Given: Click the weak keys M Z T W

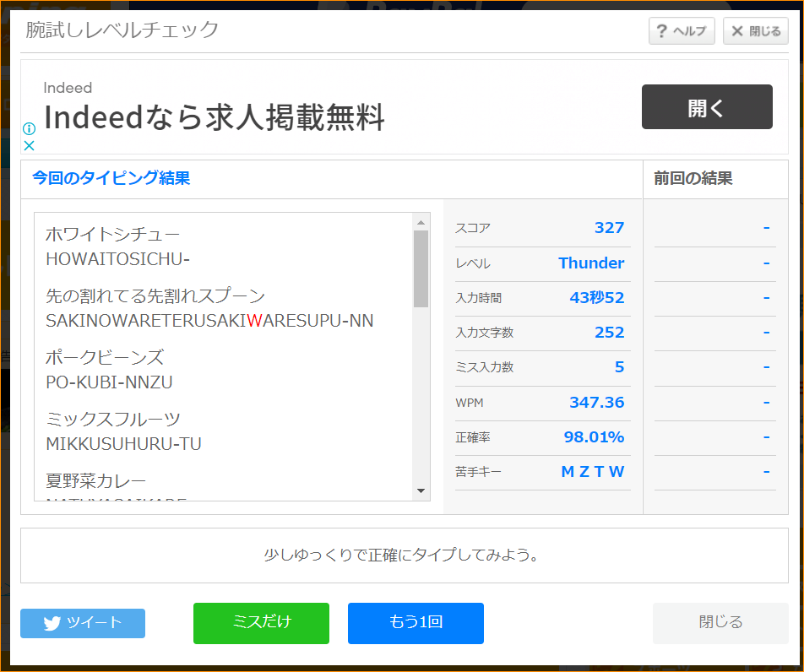Looking at the screenshot, I should pyautogui.click(x=593, y=472).
